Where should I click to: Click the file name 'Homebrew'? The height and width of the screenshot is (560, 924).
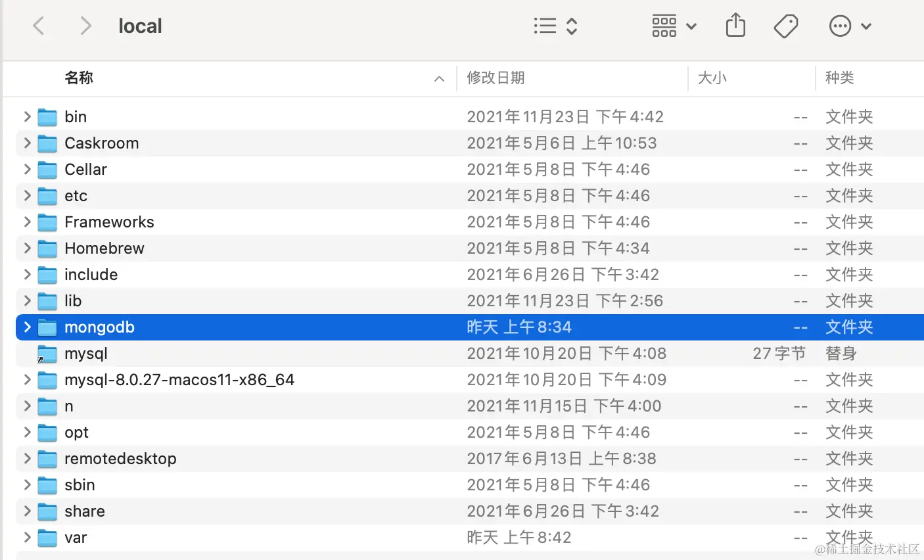[x=104, y=248]
